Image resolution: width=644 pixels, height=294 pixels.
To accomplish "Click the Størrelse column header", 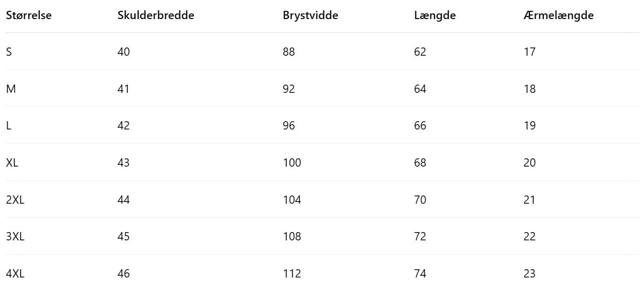I will click(x=29, y=15).
